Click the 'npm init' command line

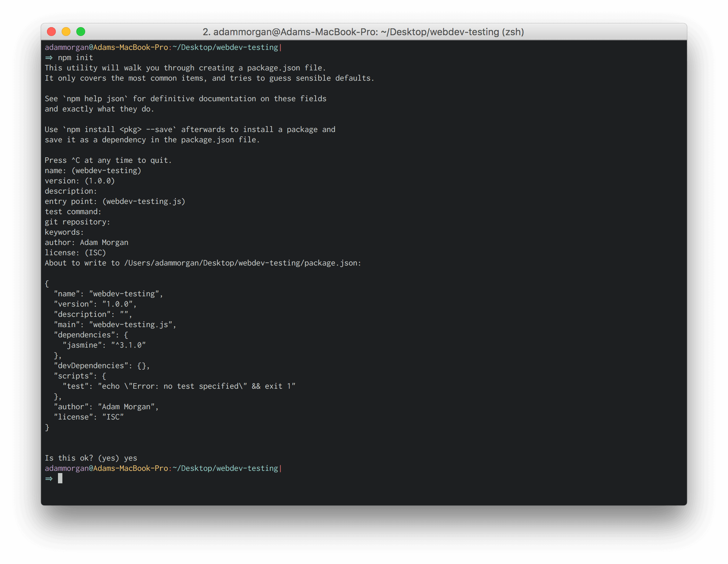tap(69, 58)
